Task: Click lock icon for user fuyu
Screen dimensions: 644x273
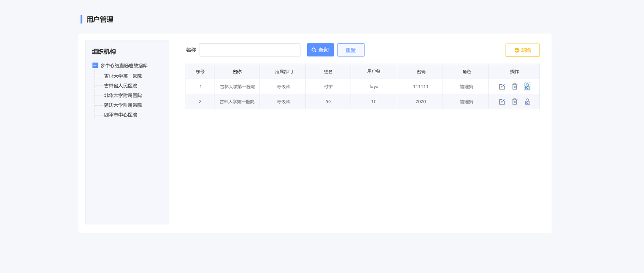Action: click(x=527, y=86)
